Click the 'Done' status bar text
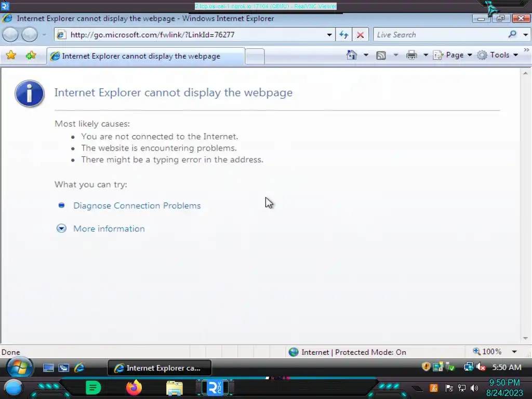This screenshot has height=399, width=532. pyautogui.click(x=11, y=352)
